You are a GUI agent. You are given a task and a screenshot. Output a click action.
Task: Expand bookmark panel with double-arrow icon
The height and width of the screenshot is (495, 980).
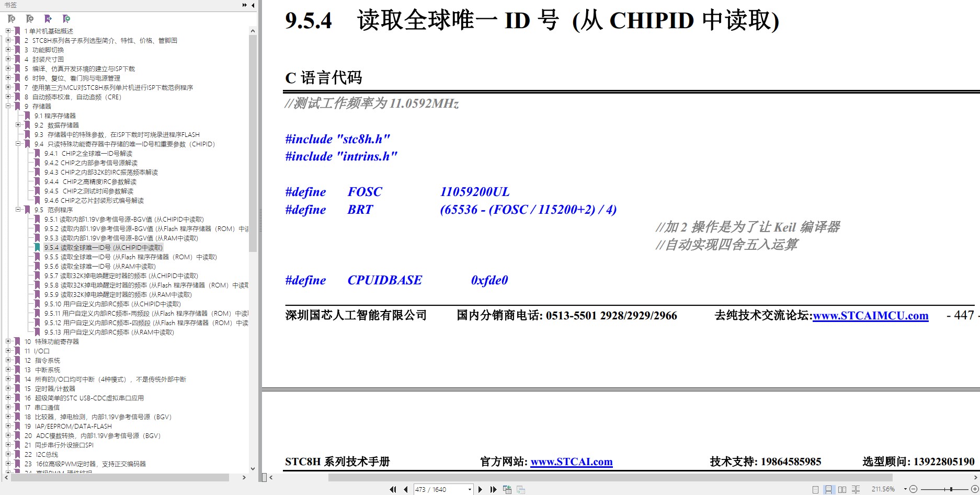pyautogui.click(x=244, y=5)
